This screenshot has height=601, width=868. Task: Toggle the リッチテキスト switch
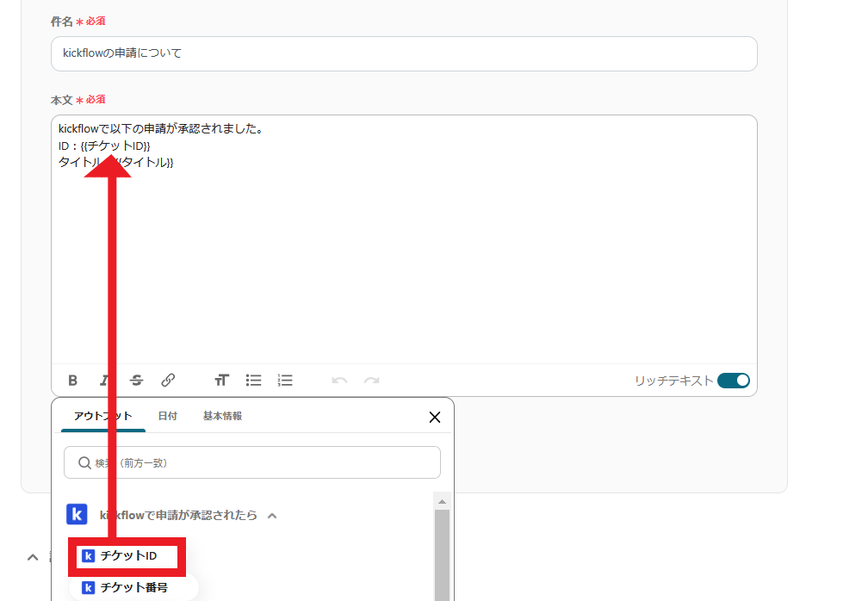(734, 381)
